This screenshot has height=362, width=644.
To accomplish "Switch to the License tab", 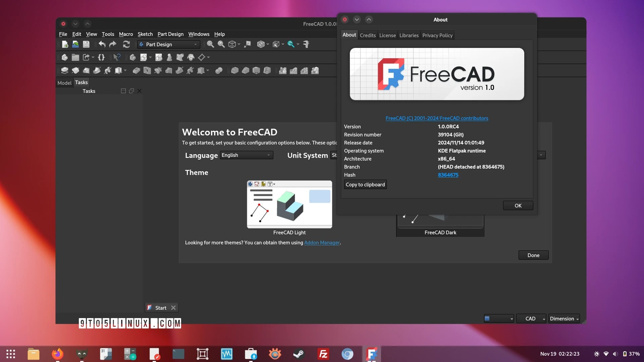I will tap(387, 35).
